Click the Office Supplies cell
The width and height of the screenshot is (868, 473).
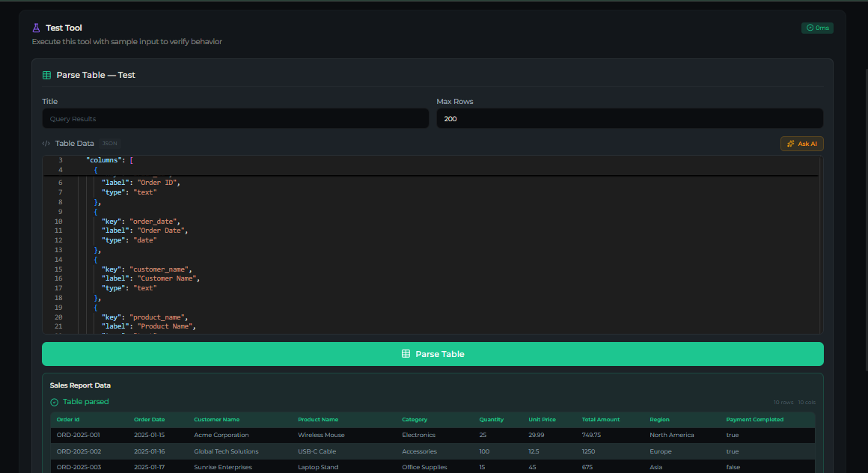pos(424,467)
